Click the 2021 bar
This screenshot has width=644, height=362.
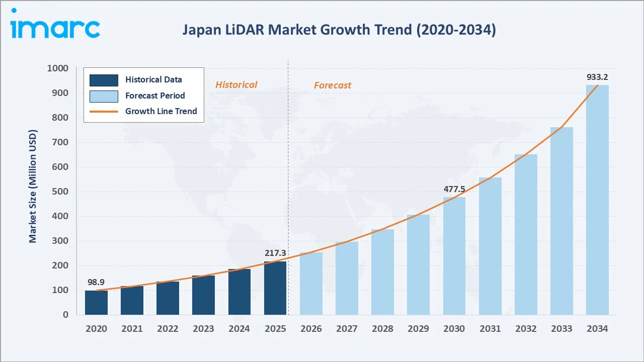132,300
